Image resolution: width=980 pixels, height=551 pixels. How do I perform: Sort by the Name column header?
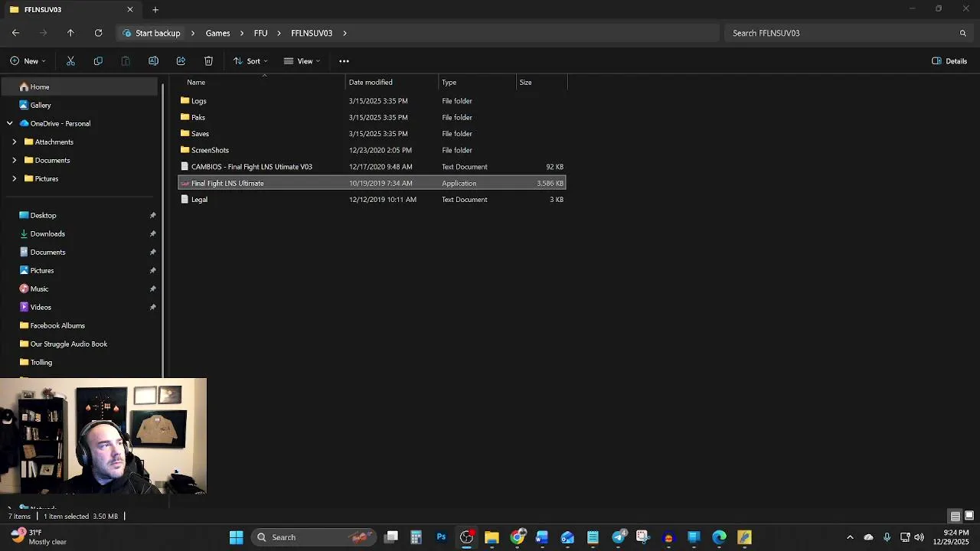196,82
